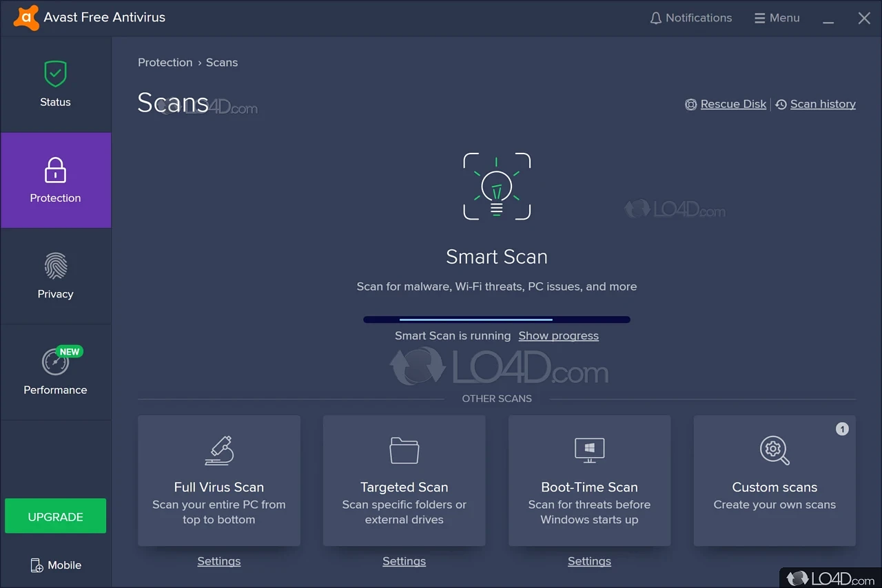Open the Menu
The height and width of the screenshot is (588, 882).
(777, 18)
